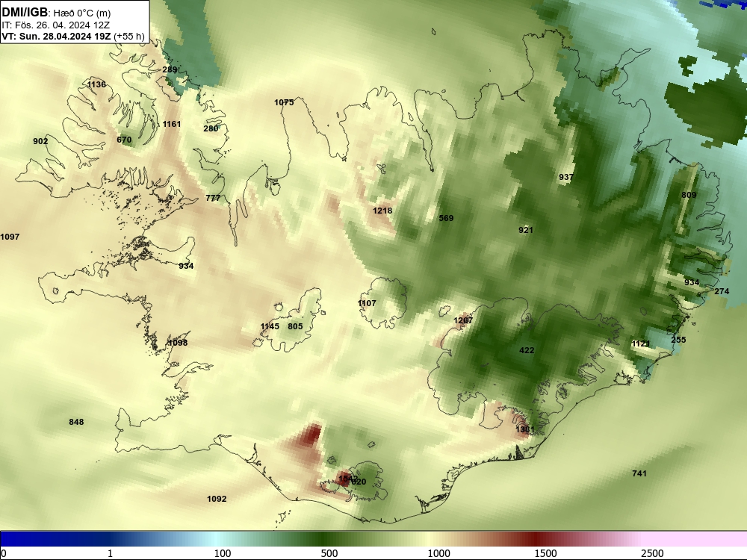This screenshot has height=560, width=747.
Task: Click map value 1136 in the Westfjords
Action: pyautogui.click(x=96, y=84)
